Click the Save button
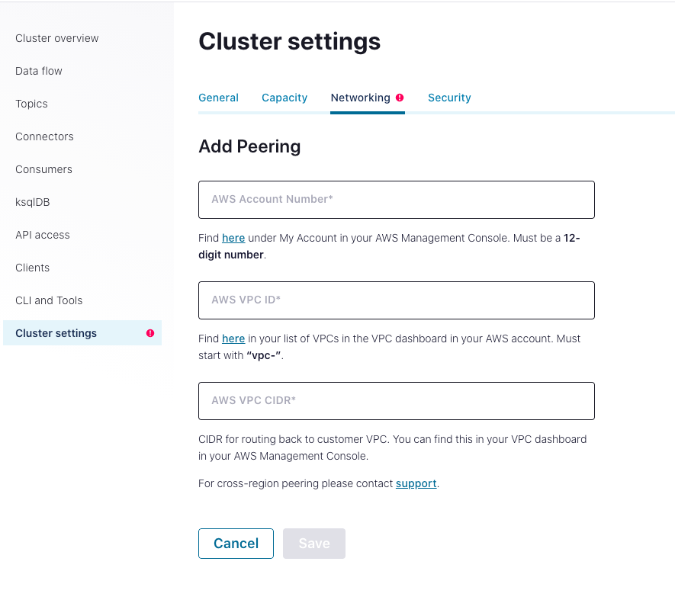The height and width of the screenshot is (616, 675). [x=313, y=544]
